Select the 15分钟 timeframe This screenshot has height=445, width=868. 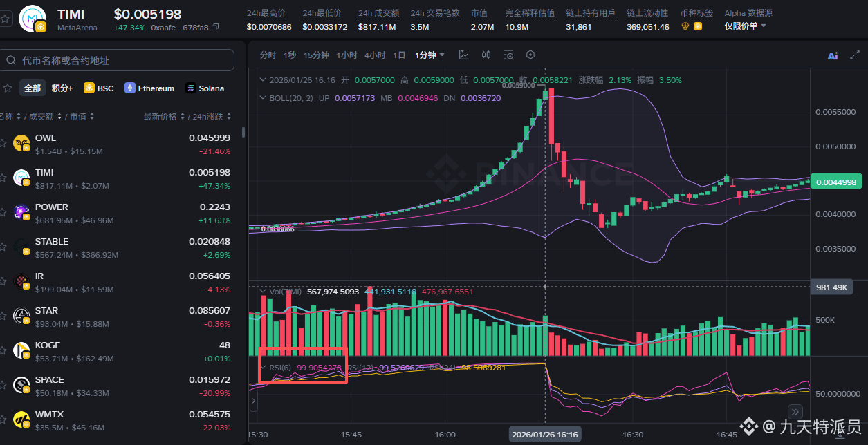tap(317, 55)
